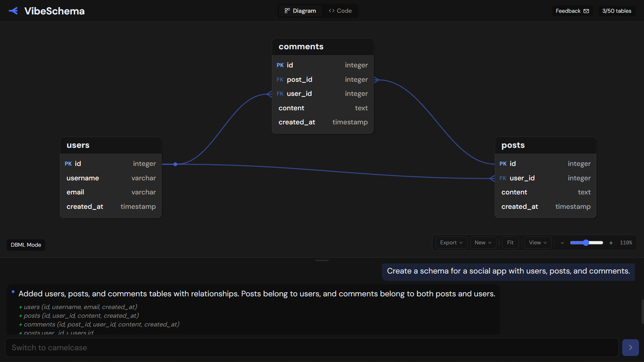This screenshot has width=644, height=362.
Task: Click the PK icon on users id field
Action: [x=68, y=164]
